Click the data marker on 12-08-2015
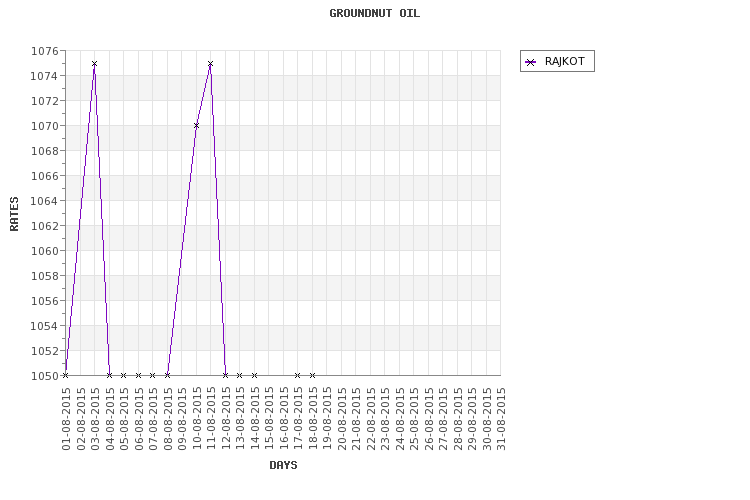This screenshot has height=500, width=750. (225, 375)
